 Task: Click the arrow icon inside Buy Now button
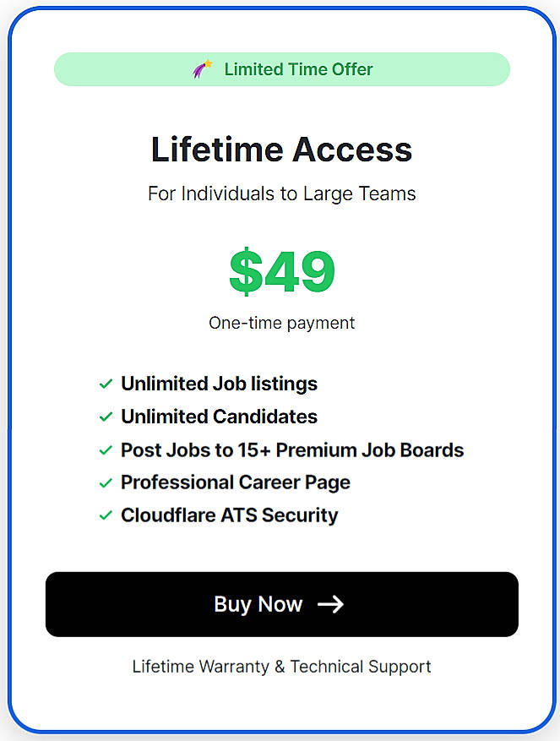point(332,604)
